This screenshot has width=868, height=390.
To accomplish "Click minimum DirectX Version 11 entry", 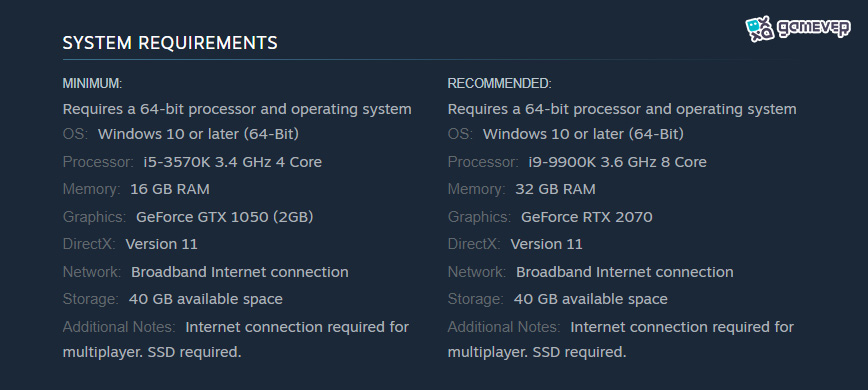I will tap(162, 244).
